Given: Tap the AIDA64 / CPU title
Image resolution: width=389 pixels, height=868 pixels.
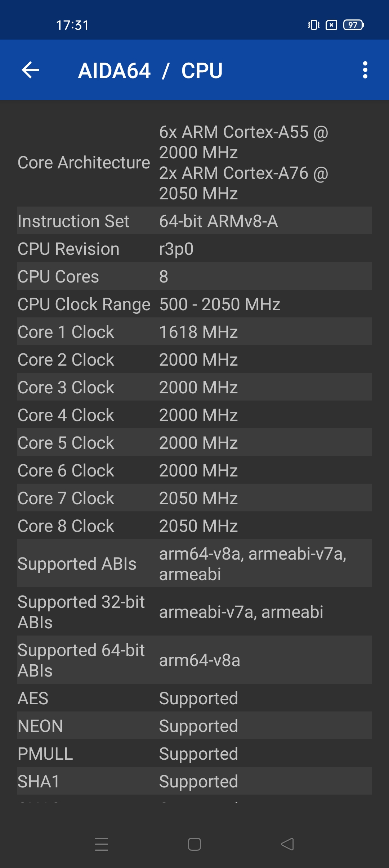Looking at the screenshot, I should coord(150,70).
